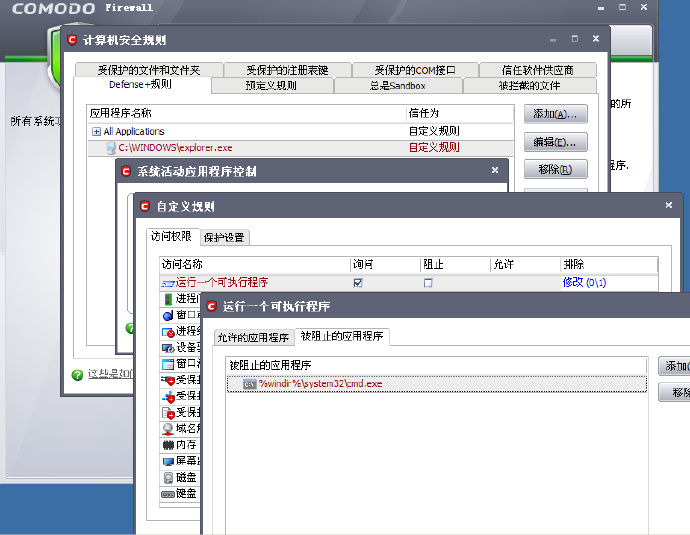This screenshot has height=535, width=690.
Task: Click the keyboard icon 键盘
Action: click(x=168, y=494)
